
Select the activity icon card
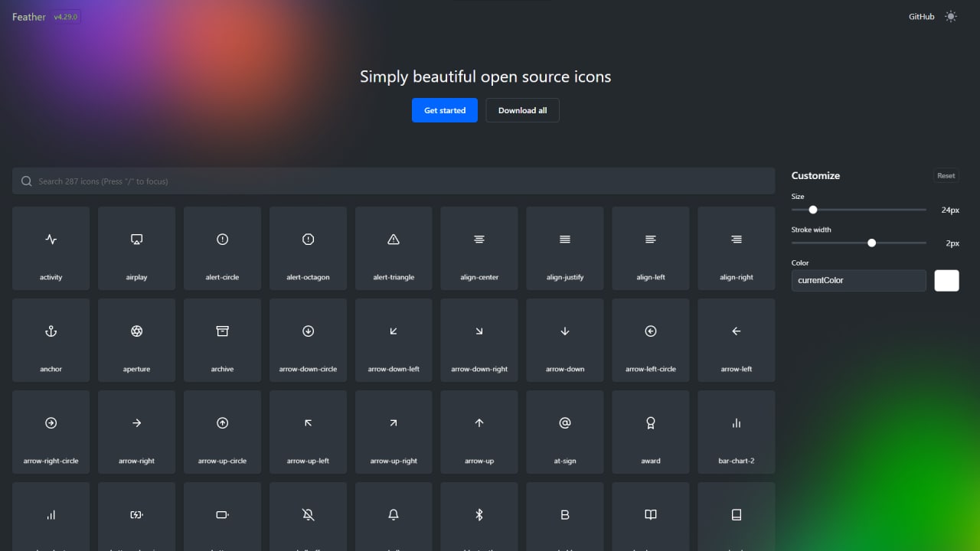pyautogui.click(x=51, y=248)
